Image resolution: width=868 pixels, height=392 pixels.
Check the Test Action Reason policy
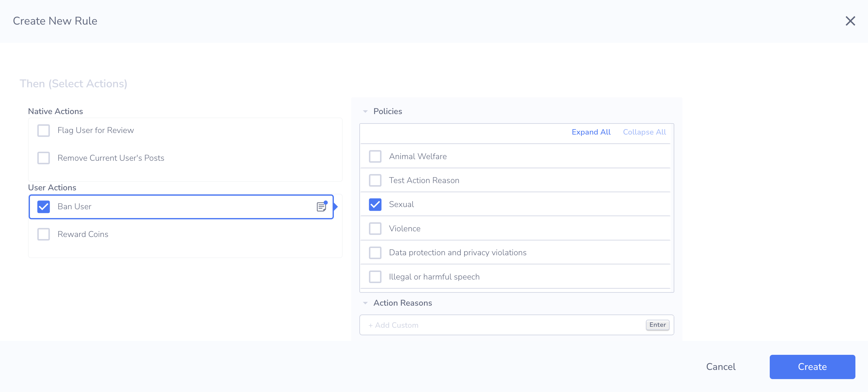pyautogui.click(x=375, y=180)
